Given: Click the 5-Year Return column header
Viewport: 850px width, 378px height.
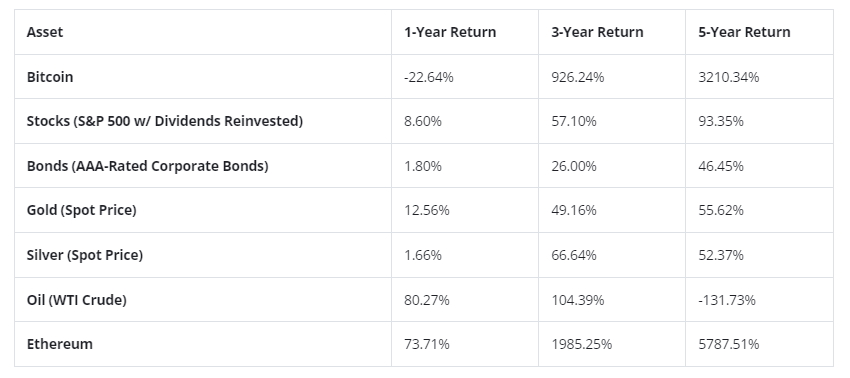Looking at the screenshot, I should click(744, 32).
